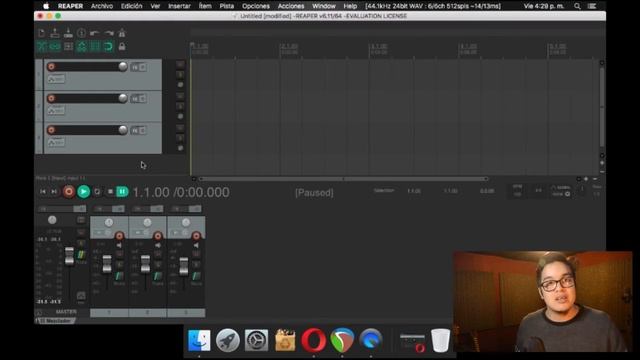Select the Mezclador mixer tab

pos(55,321)
